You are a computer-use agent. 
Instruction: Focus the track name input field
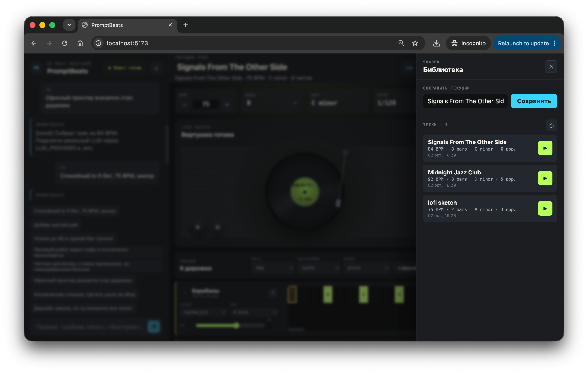click(465, 101)
